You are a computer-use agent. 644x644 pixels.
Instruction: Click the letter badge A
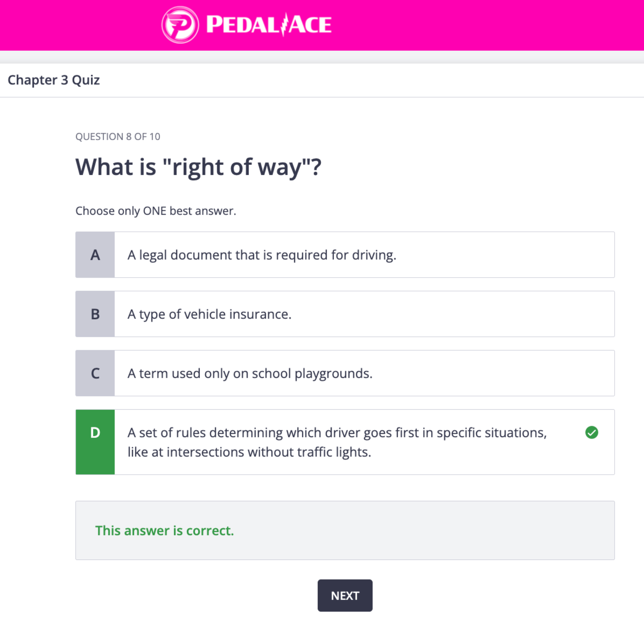click(x=95, y=255)
